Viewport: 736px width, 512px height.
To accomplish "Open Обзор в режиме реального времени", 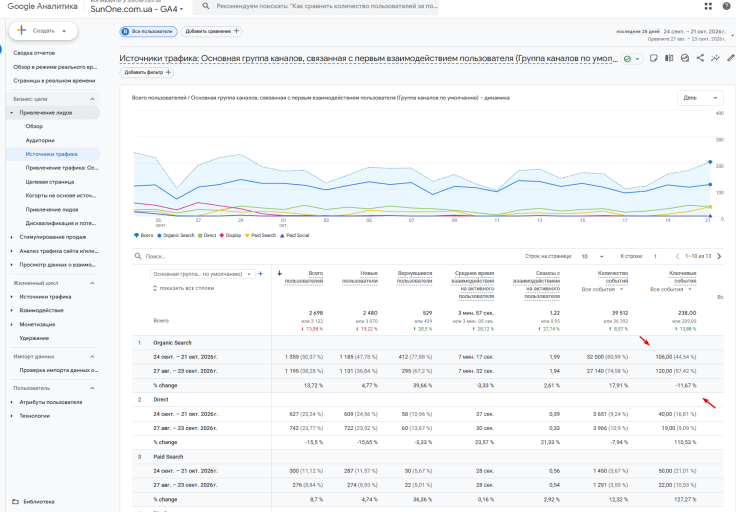I will click(x=55, y=67).
